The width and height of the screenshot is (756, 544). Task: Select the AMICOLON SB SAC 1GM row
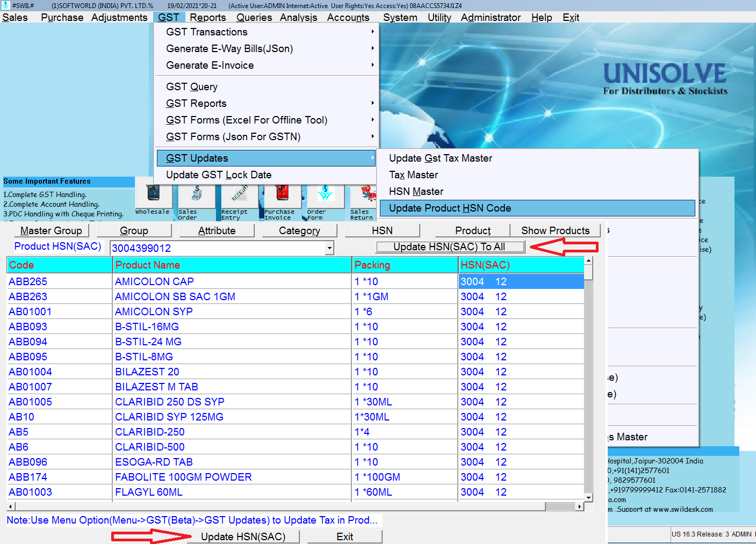tap(232, 296)
